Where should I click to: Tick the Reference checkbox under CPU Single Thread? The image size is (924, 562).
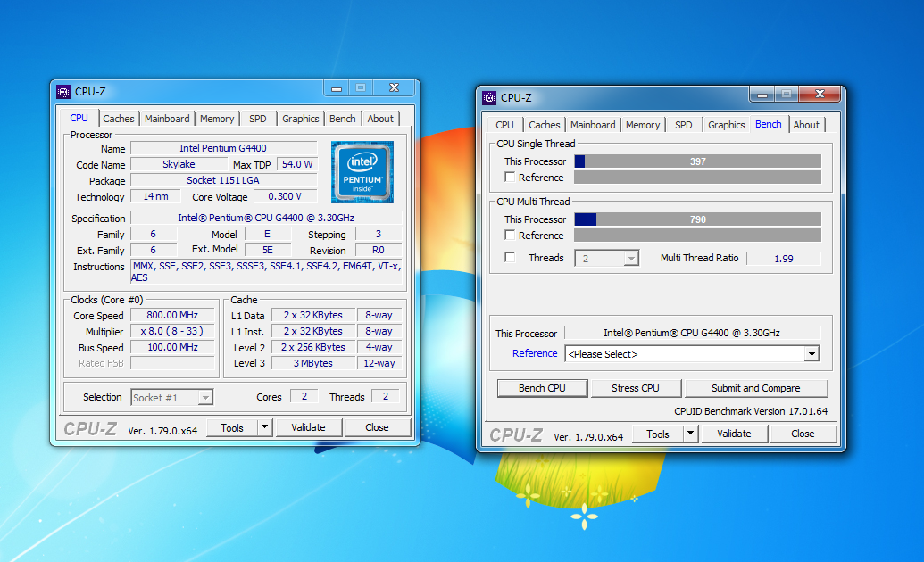[x=511, y=177]
